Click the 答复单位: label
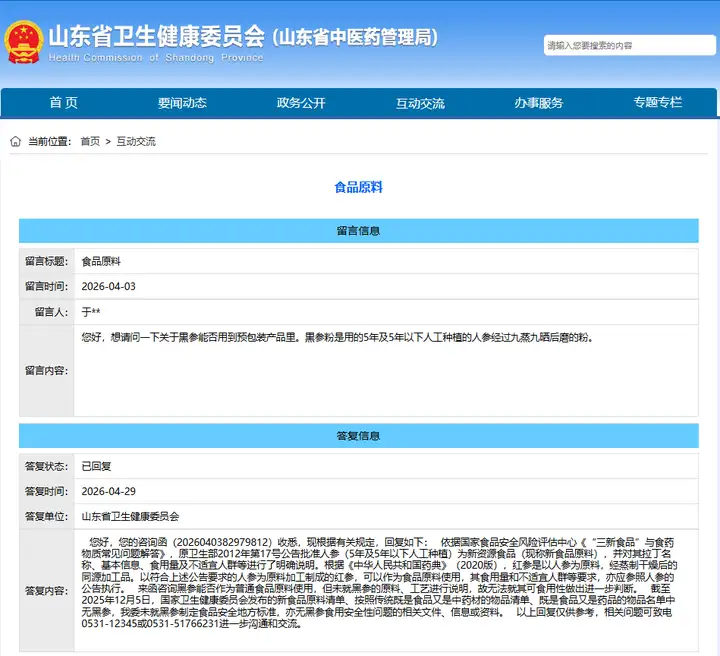The height and width of the screenshot is (656, 720). [46, 516]
